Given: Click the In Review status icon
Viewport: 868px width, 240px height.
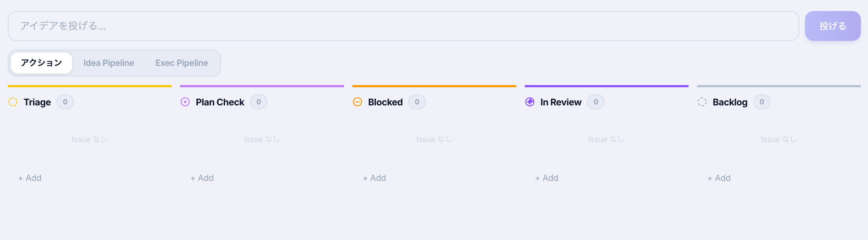Looking at the screenshot, I should pos(530,102).
